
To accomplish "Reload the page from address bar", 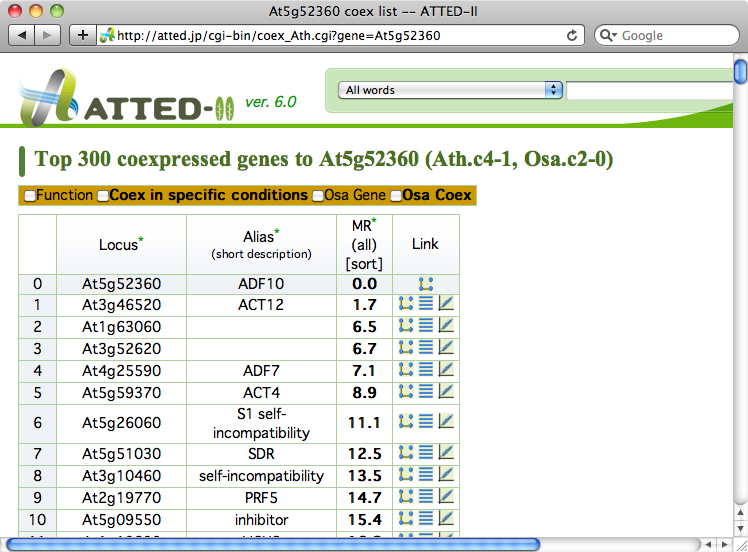I will 572,35.
